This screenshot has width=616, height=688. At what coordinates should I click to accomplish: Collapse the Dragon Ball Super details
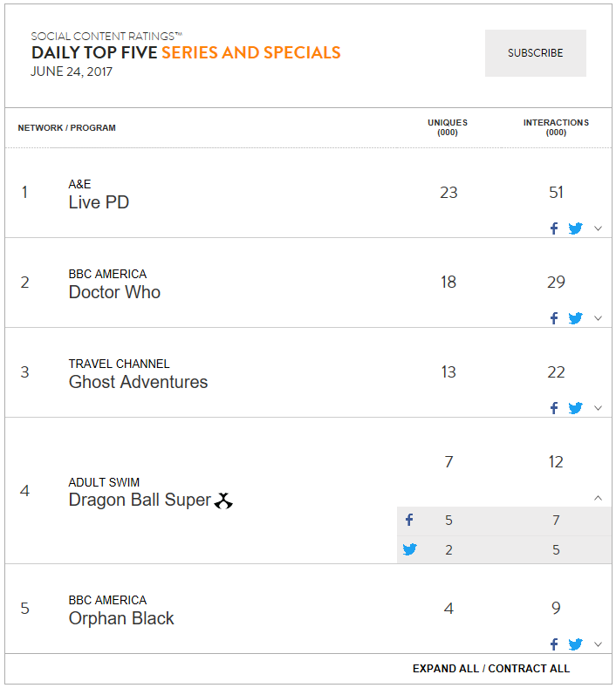click(x=598, y=498)
